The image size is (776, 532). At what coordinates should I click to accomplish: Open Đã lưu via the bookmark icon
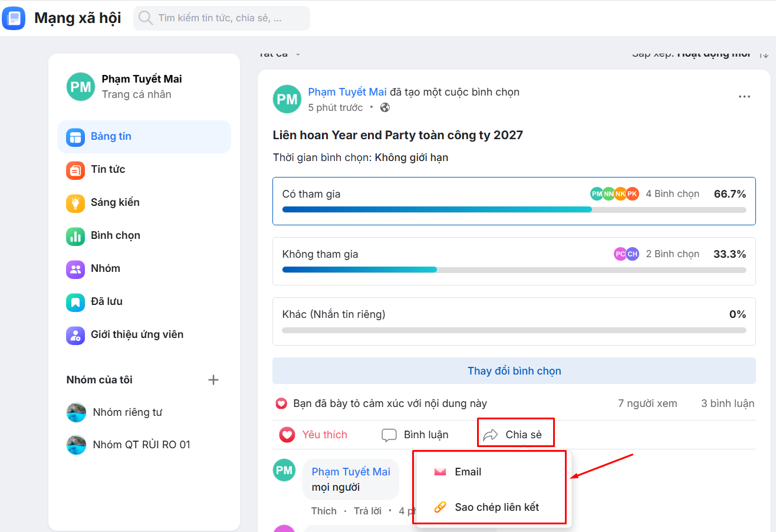click(x=75, y=302)
